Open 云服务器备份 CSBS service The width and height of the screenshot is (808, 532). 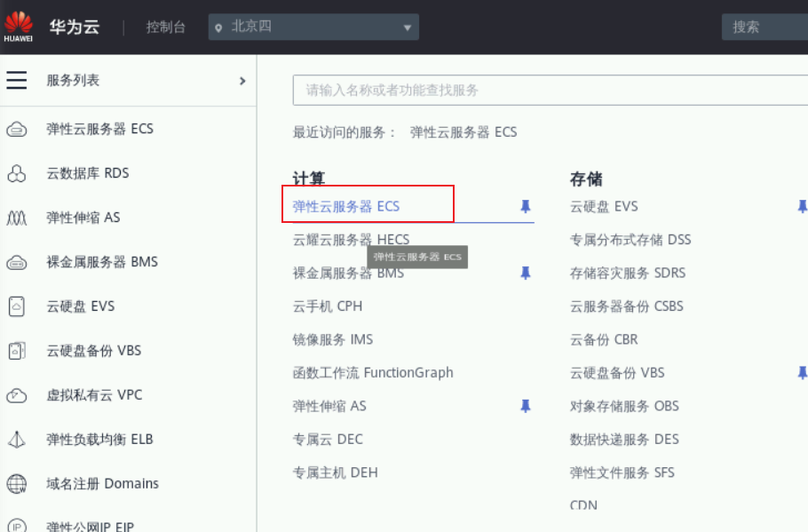pos(627,306)
